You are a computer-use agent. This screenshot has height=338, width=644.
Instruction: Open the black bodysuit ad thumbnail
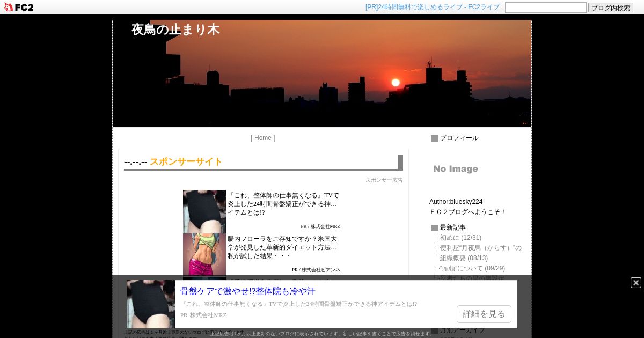pyautogui.click(x=204, y=211)
